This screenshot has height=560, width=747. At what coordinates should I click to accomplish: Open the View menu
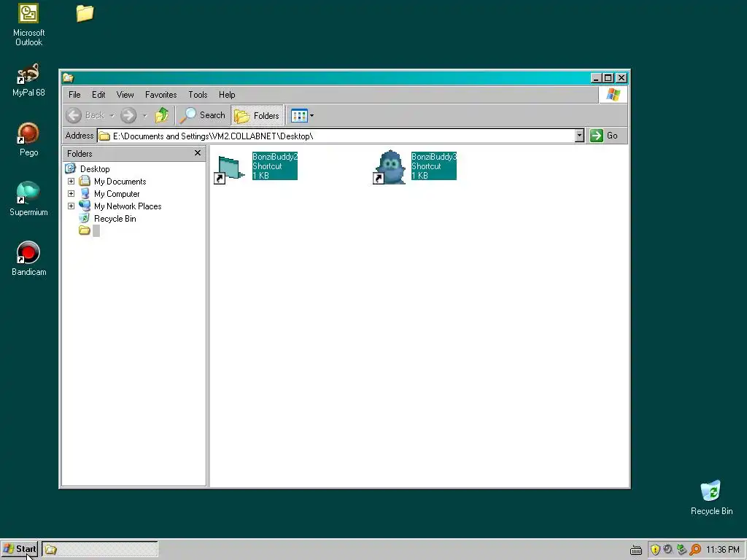[125, 95]
